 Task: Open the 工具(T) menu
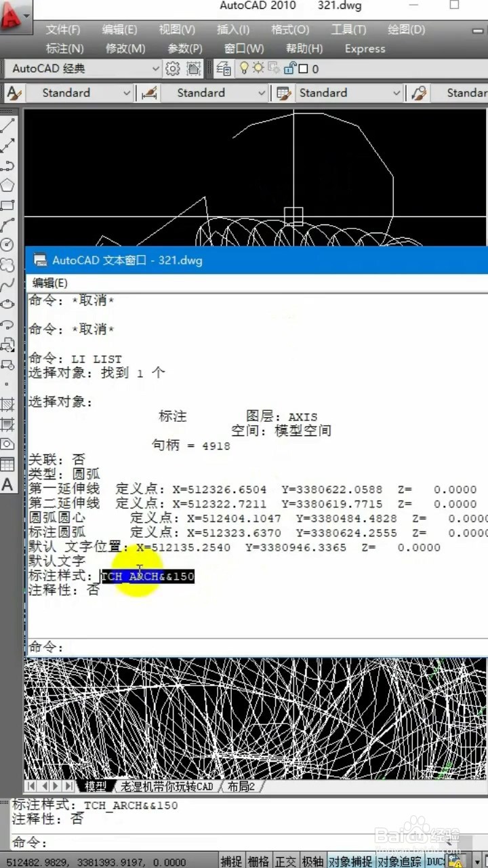point(348,30)
